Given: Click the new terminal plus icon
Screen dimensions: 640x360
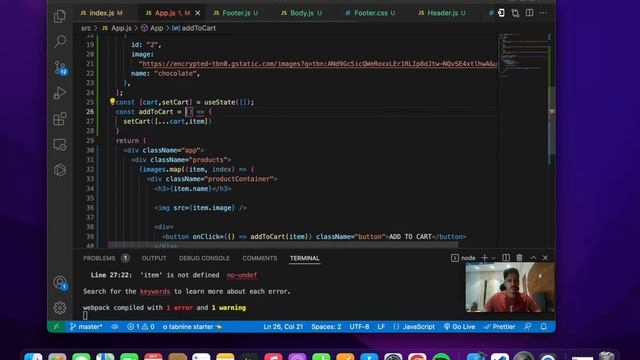Looking at the screenshot, I should (x=484, y=258).
